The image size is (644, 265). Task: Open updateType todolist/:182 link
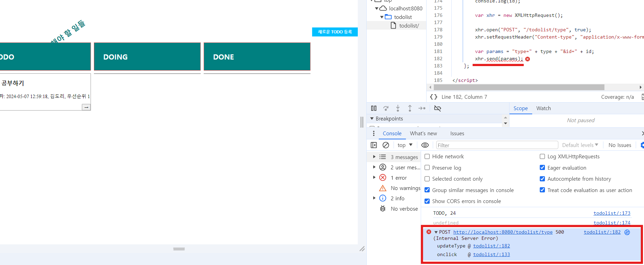coord(492,246)
